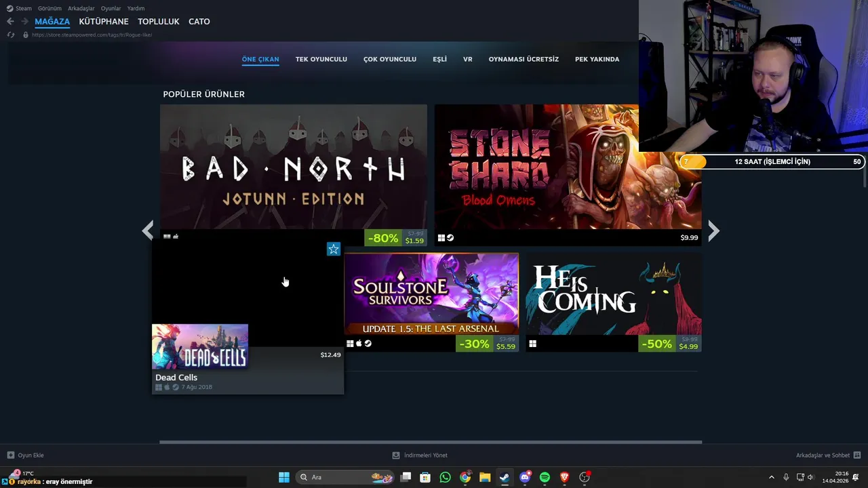The width and height of the screenshot is (868, 488).
Task: Click the Dead Cells title text
Action: tap(176, 378)
